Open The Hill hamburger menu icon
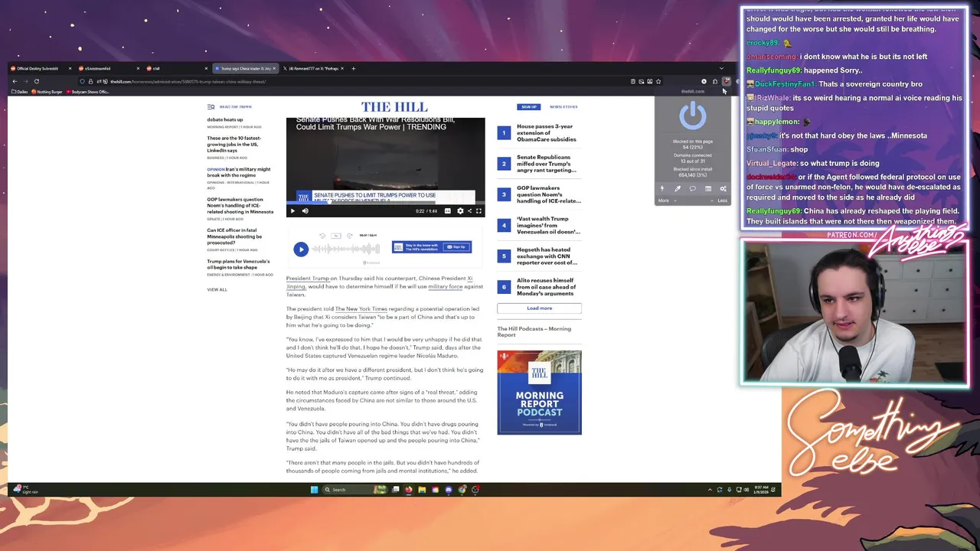This screenshot has height=551, width=980. [211, 106]
